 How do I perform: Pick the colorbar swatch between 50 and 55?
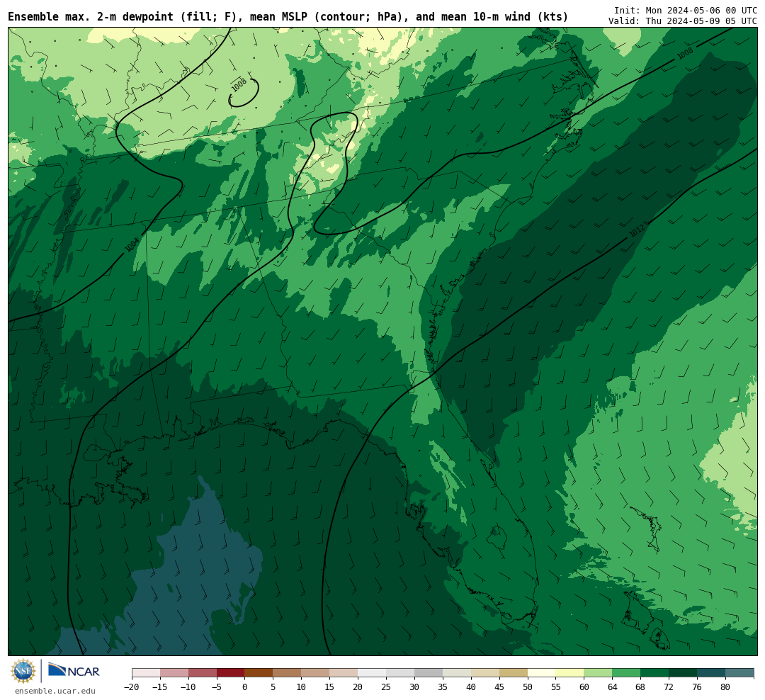541,673
